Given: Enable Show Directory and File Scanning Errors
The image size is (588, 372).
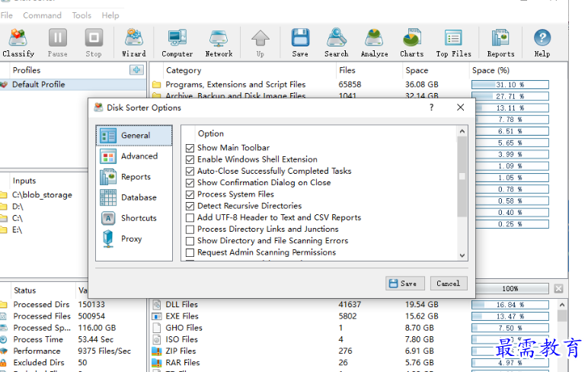Looking at the screenshot, I should (190, 241).
